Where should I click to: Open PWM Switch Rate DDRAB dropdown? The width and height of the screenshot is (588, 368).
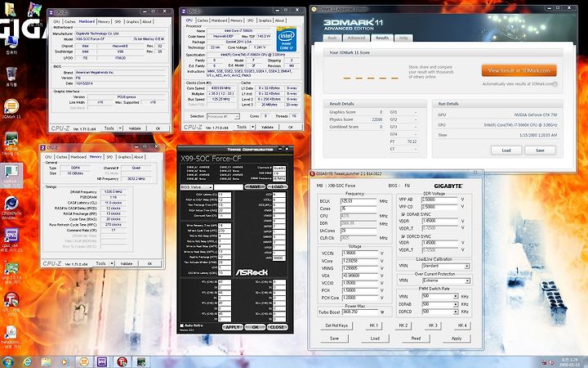[440, 304]
